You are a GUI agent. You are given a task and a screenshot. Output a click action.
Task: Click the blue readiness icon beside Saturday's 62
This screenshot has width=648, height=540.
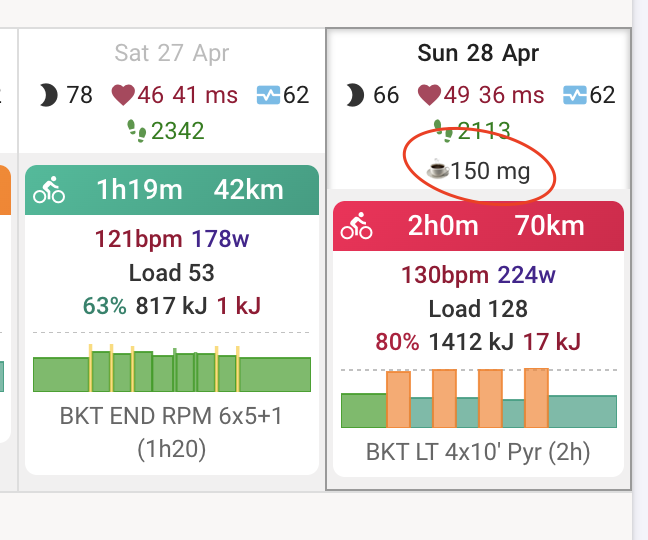click(268, 95)
